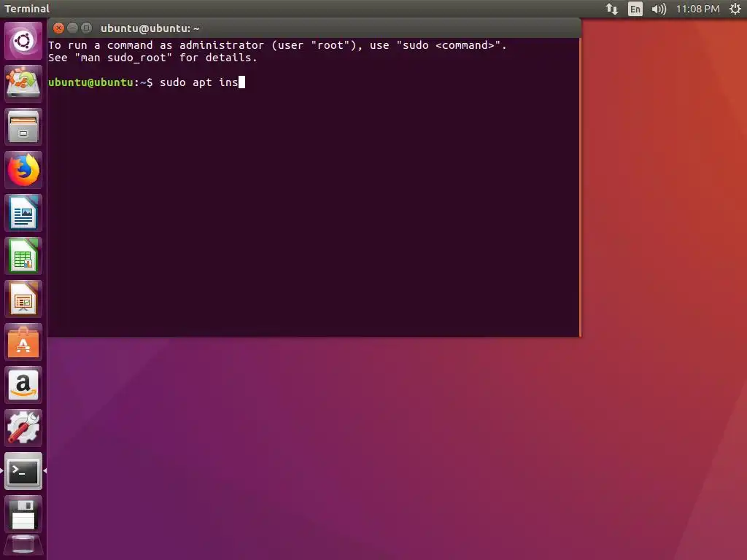
Task: Maximize the terminal window
Action: 86,28
